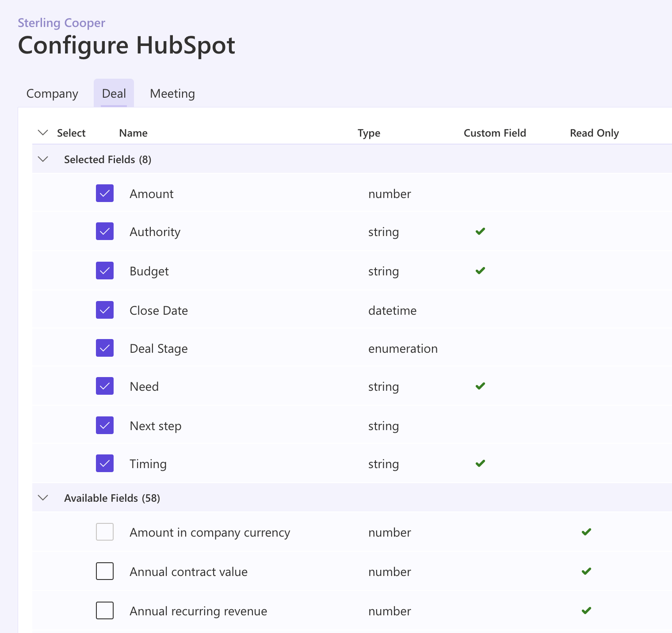Click the 'Deal Stage' field name
This screenshot has width=672, height=633.
click(x=159, y=349)
